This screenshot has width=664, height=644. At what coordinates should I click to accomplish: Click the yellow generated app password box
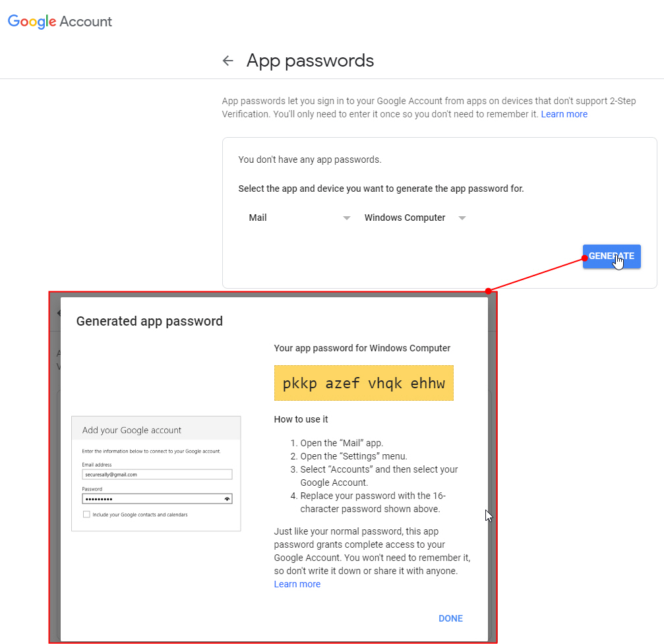click(x=363, y=383)
